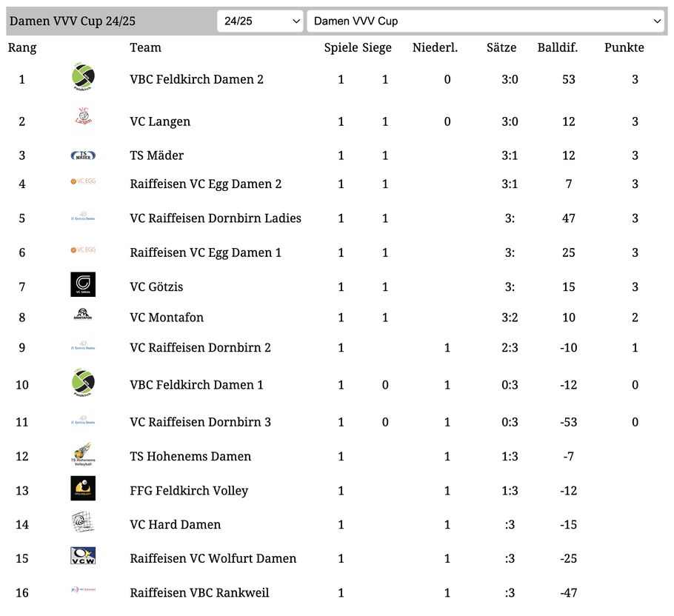Click sets 2:3 in Dornbirn 2 row
674x616 pixels.
[510, 347]
